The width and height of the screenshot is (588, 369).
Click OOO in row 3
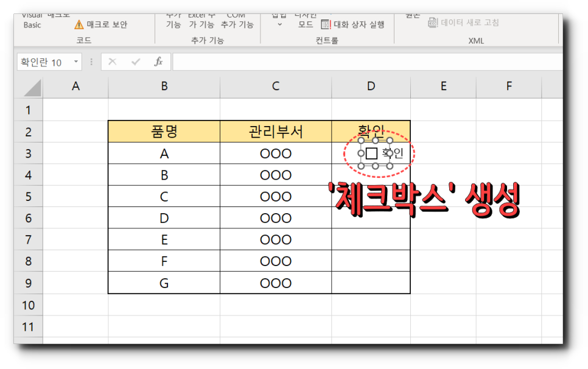point(276,153)
